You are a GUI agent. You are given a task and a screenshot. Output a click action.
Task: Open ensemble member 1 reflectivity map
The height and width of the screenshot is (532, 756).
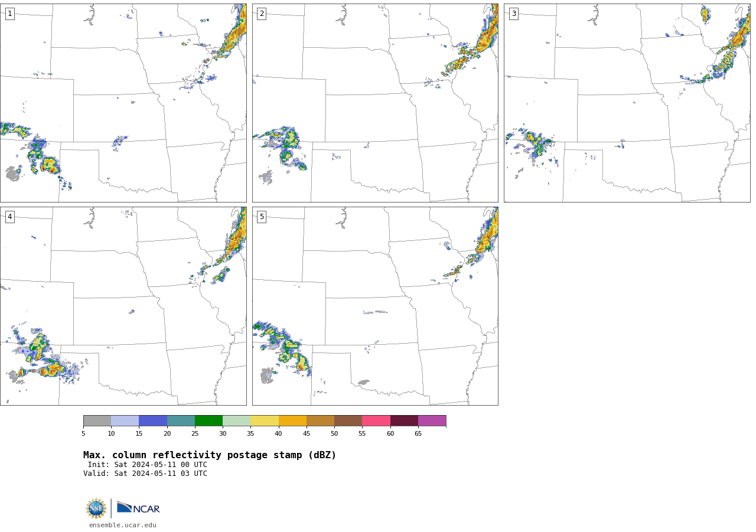pos(123,103)
